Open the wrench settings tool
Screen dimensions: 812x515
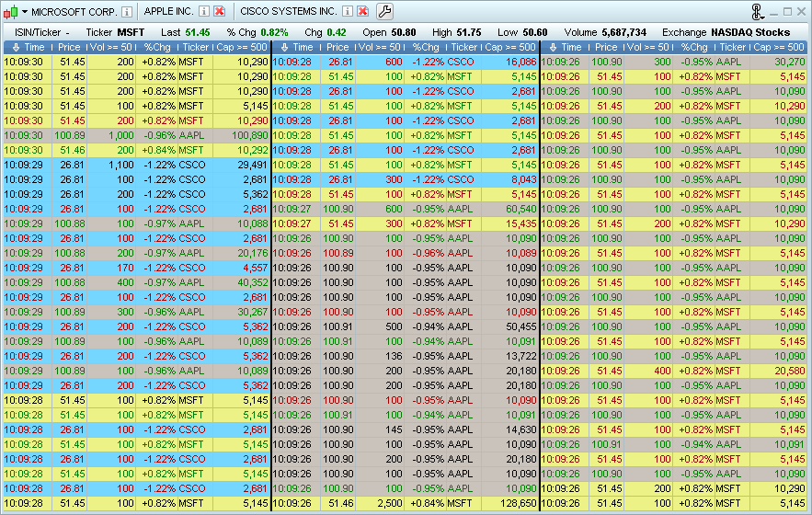pyautogui.click(x=384, y=11)
